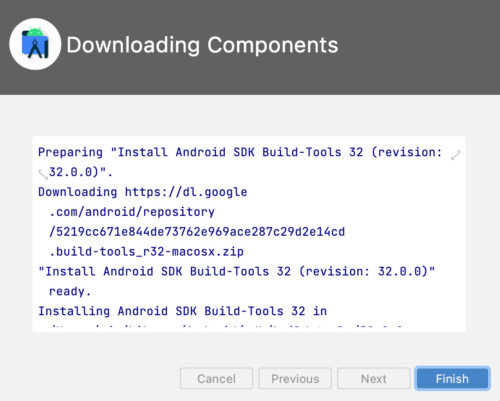Click the 'ready.' log line
500x401 pixels.
coord(70,291)
